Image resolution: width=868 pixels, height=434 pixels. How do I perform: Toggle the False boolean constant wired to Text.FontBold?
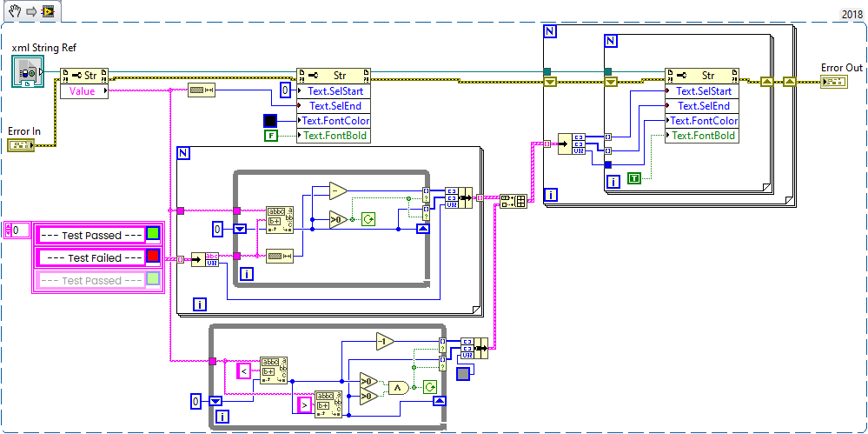click(x=271, y=136)
